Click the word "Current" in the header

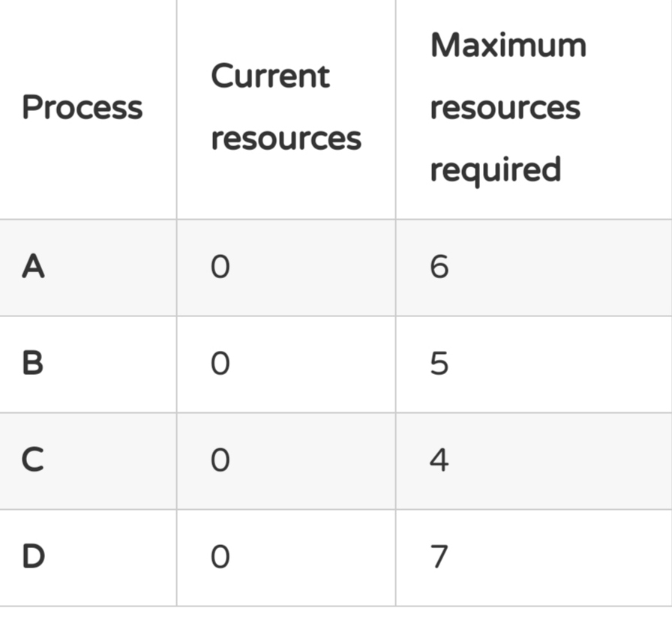pyautogui.click(x=270, y=76)
